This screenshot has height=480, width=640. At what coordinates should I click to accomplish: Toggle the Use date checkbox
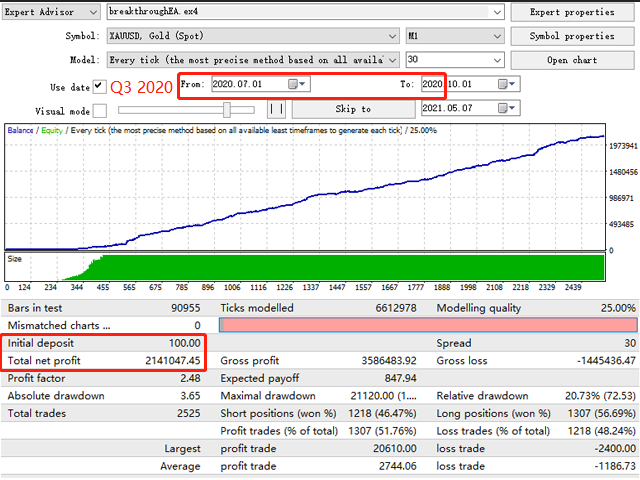99,87
